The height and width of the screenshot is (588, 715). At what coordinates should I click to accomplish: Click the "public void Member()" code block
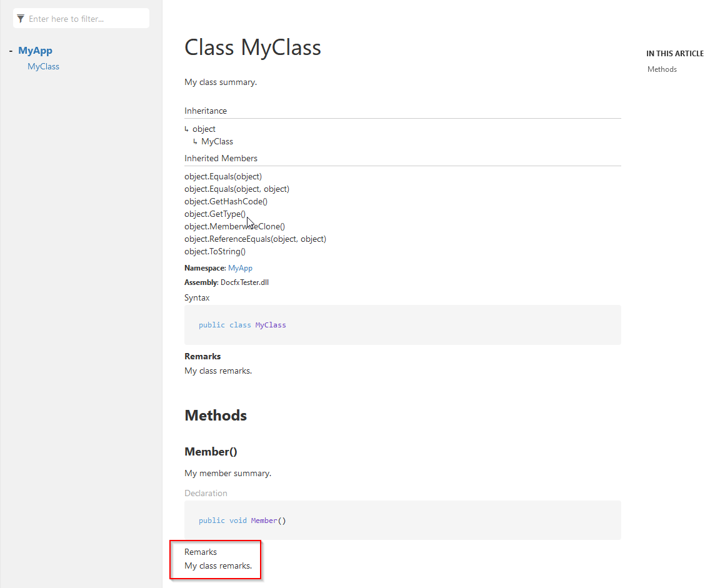[x=402, y=521]
